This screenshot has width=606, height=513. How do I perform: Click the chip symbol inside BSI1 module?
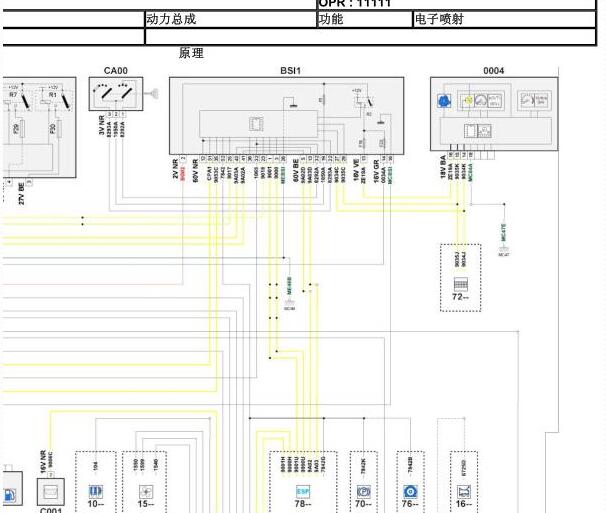coord(256,124)
